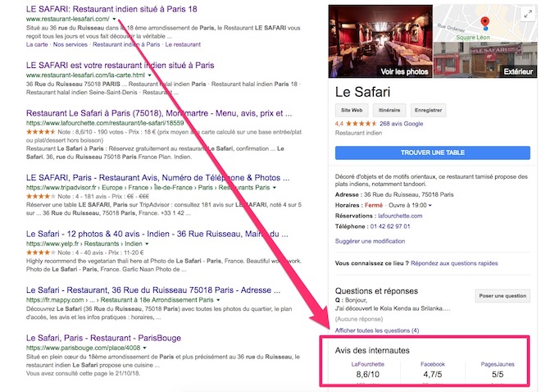Viewport: 541px width, 392px height.
Task: Click the address '36 Rue du Ruisseau, 75018 Paris'
Action: pyautogui.click(x=408, y=194)
